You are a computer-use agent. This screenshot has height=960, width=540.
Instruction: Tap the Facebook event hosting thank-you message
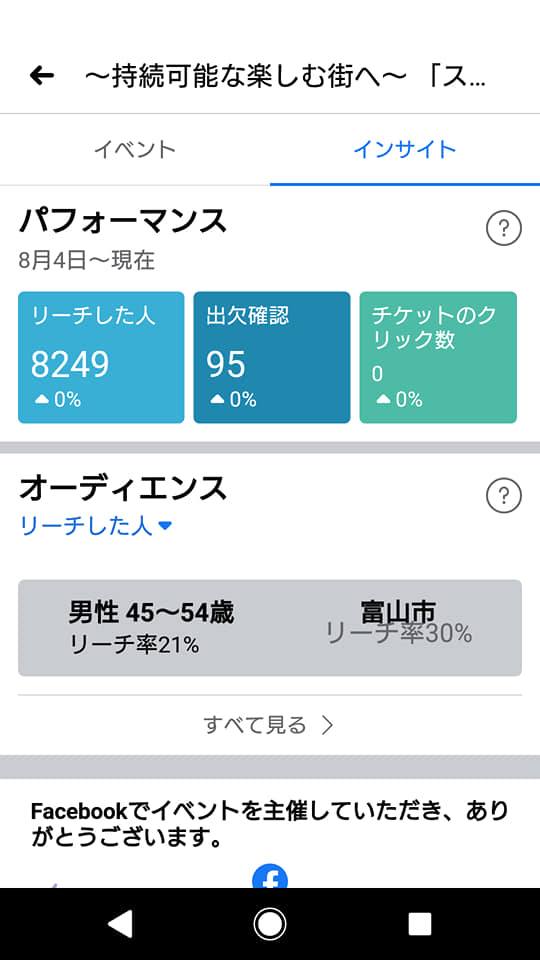(270, 824)
